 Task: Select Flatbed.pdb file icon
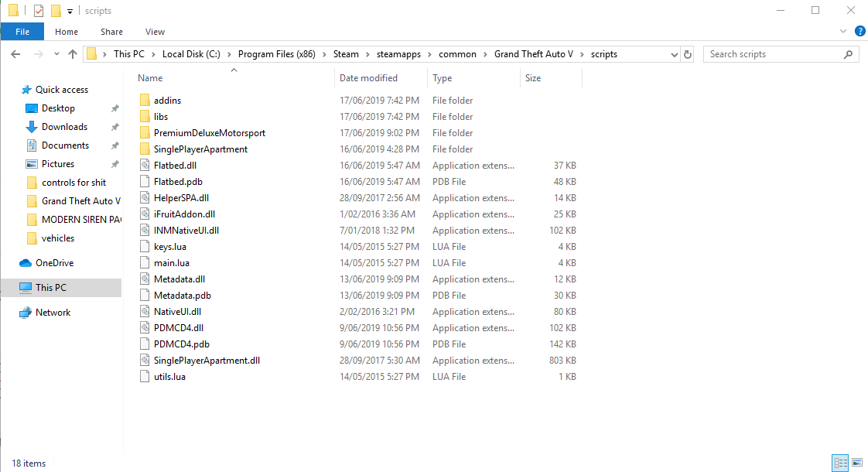145,182
